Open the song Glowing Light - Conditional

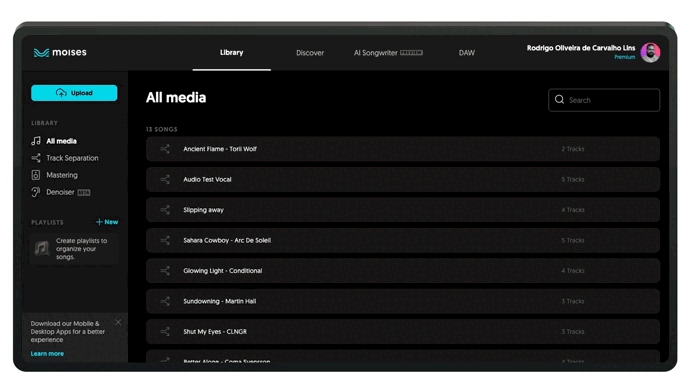pos(403,271)
